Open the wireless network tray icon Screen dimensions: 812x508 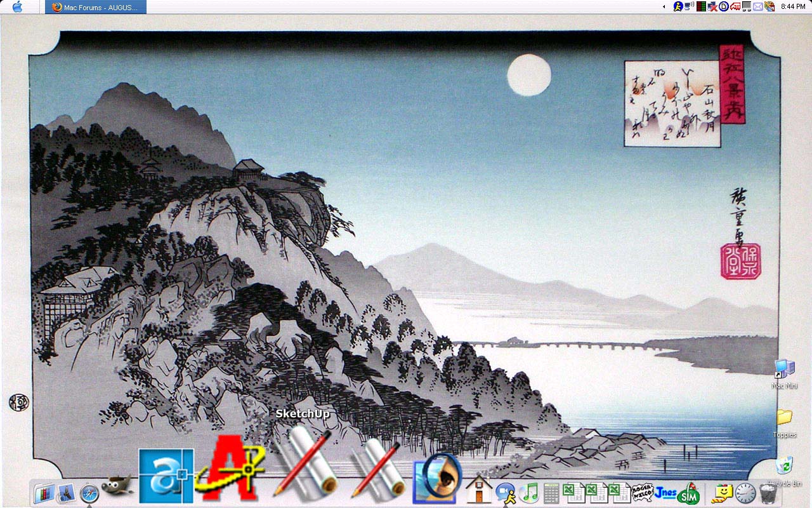coord(689,6)
